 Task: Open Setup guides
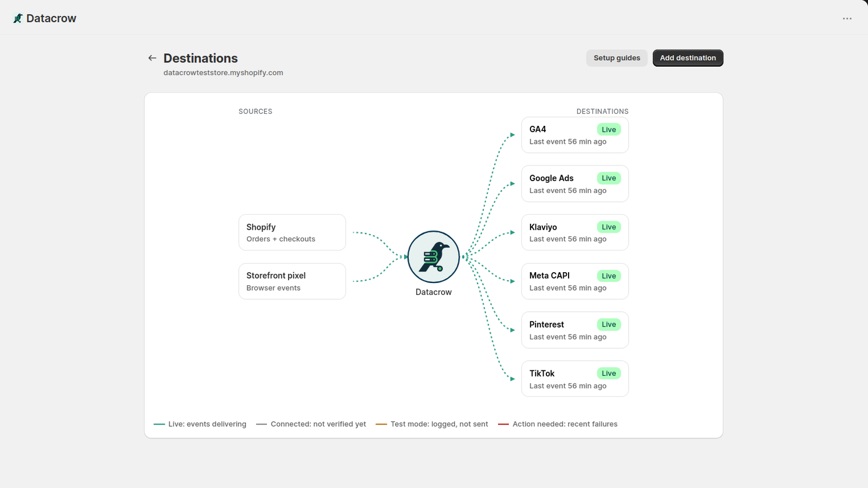click(617, 58)
